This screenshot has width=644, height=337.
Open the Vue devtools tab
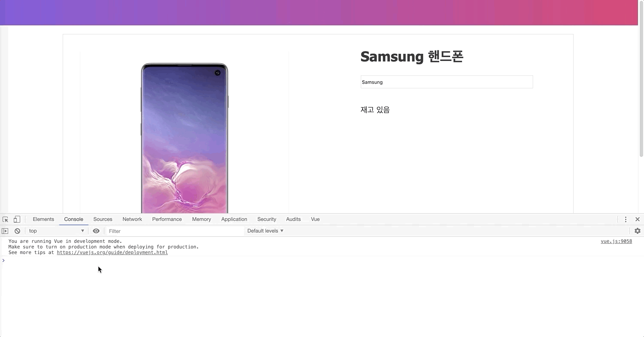click(315, 219)
